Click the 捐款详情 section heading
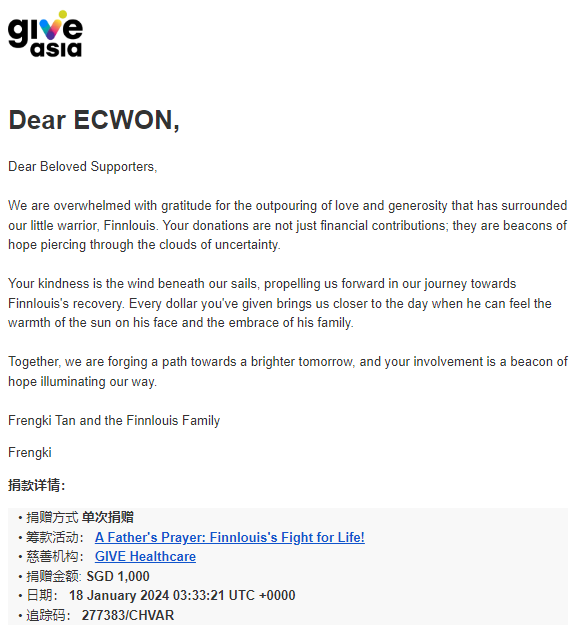The height and width of the screenshot is (629, 580). click(x=37, y=485)
